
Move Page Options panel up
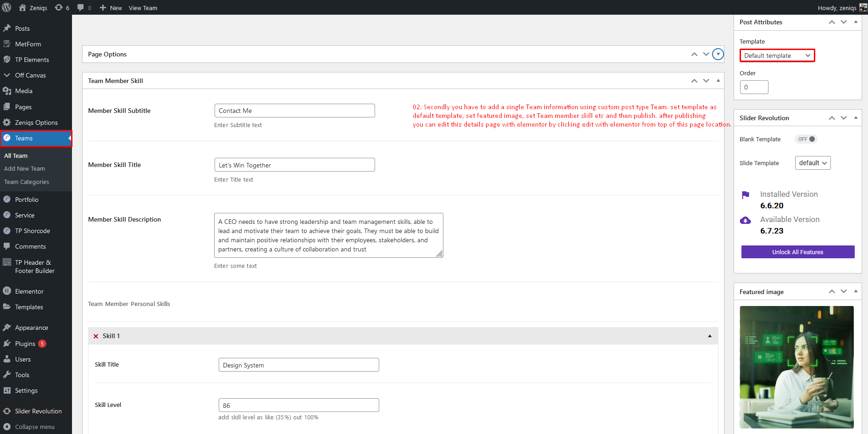pos(694,54)
